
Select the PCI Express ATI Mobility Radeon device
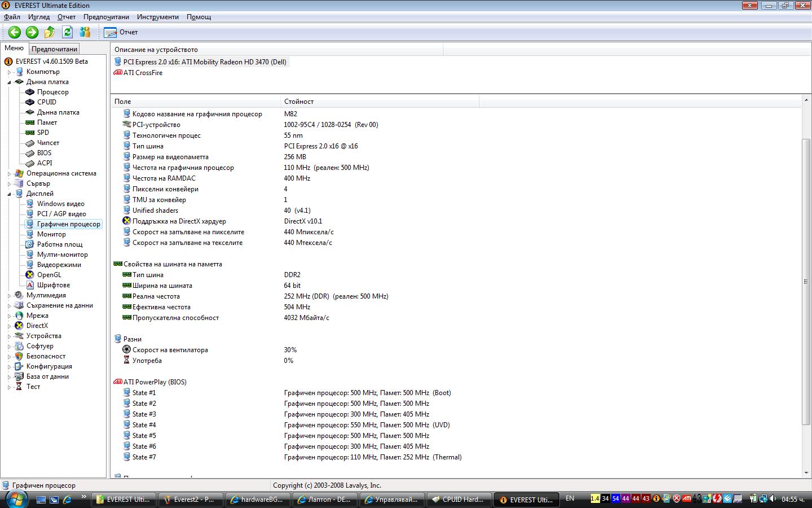click(x=205, y=62)
